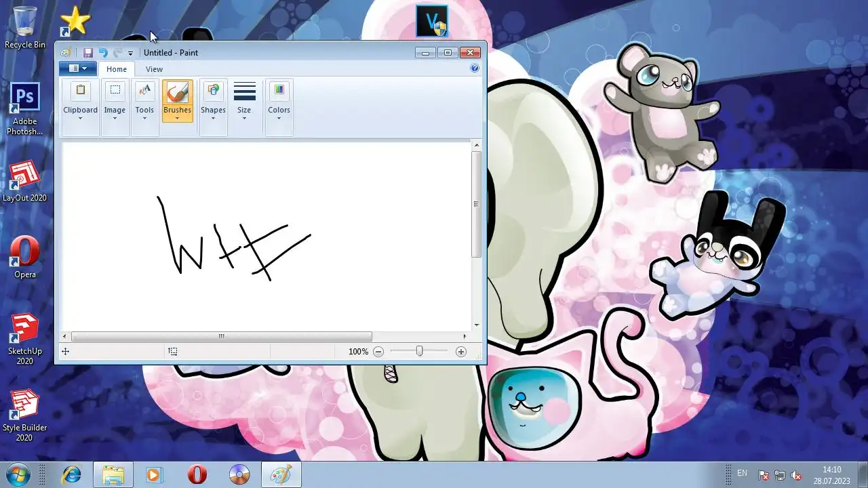Expand the Colors group
This screenshot has height=488, width=868.
[279, 107]
